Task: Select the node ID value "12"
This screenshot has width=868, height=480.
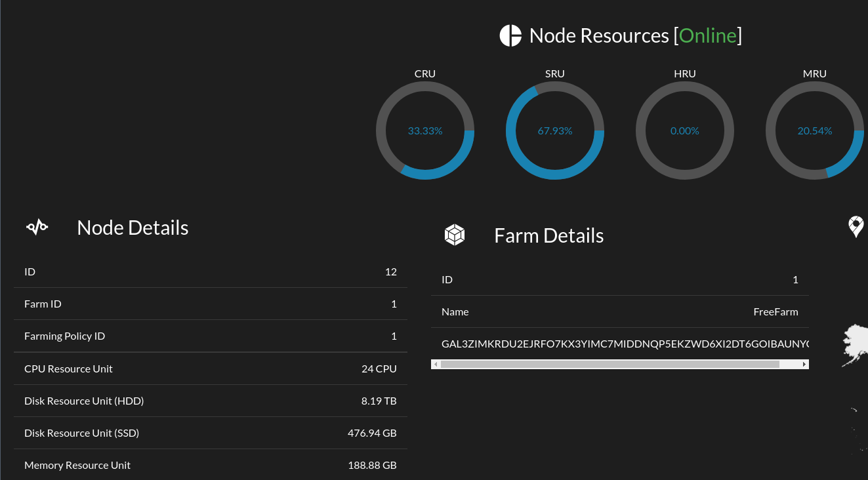Action: pyautogui.click(x=391, y=271)
